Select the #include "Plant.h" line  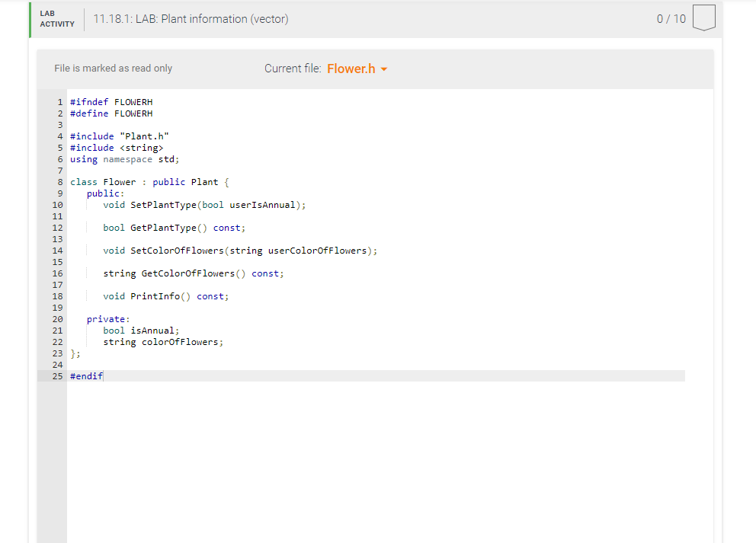coord(119,136)
